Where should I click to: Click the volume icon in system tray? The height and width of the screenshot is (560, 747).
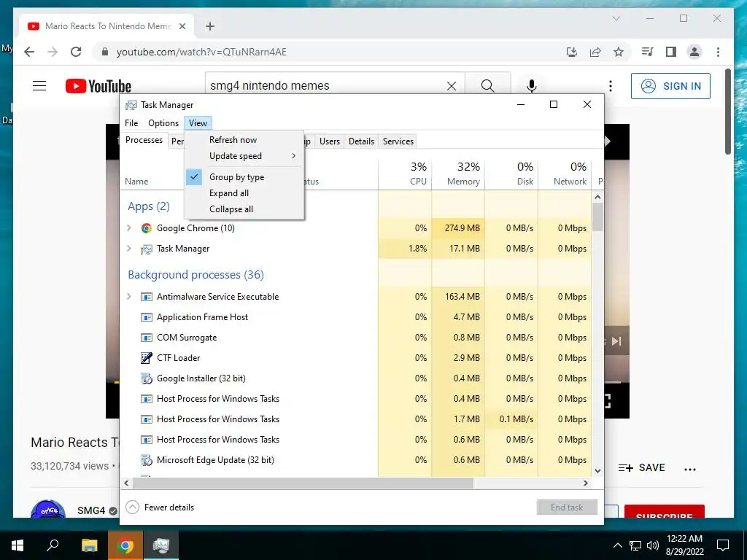(x=653, y=545)
